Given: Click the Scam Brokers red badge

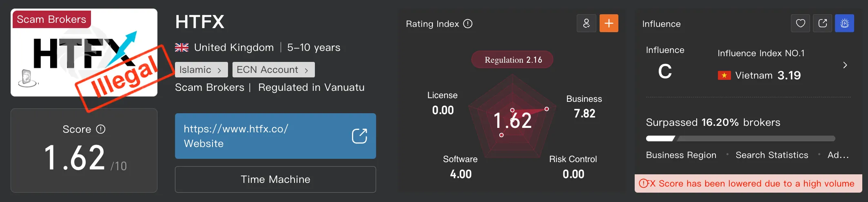Looking at the screenshot, I should [51, 20].
